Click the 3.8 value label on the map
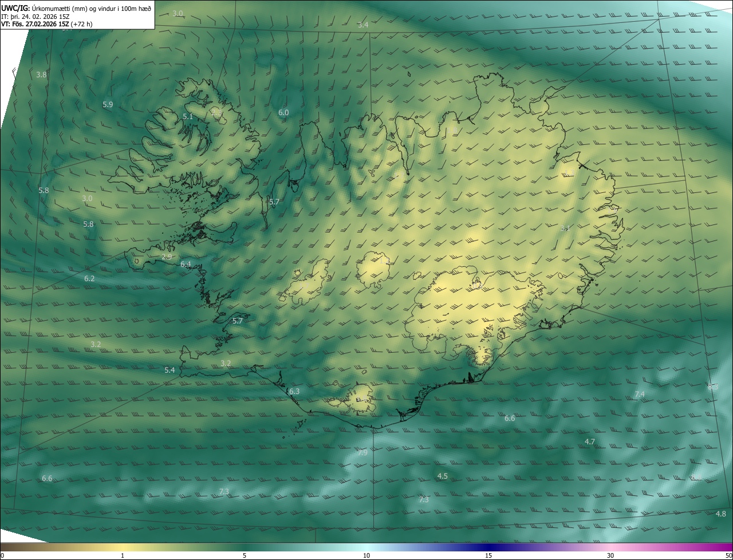Screen dimensions: 733x560 click(41, 74)
